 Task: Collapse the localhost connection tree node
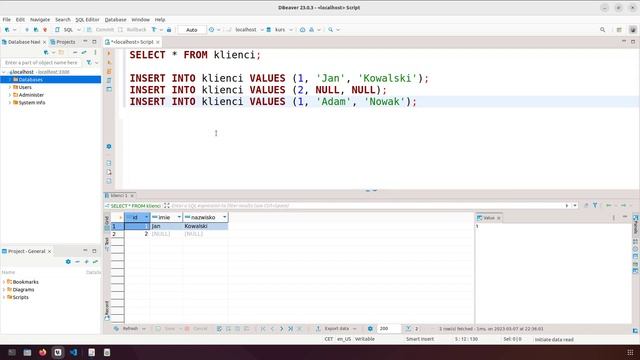[4, 72]
